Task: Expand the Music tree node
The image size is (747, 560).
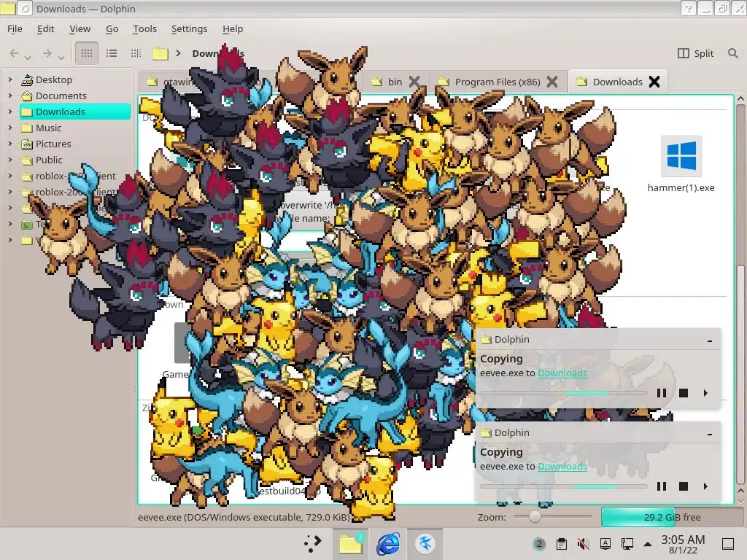Action: point(10,128)
